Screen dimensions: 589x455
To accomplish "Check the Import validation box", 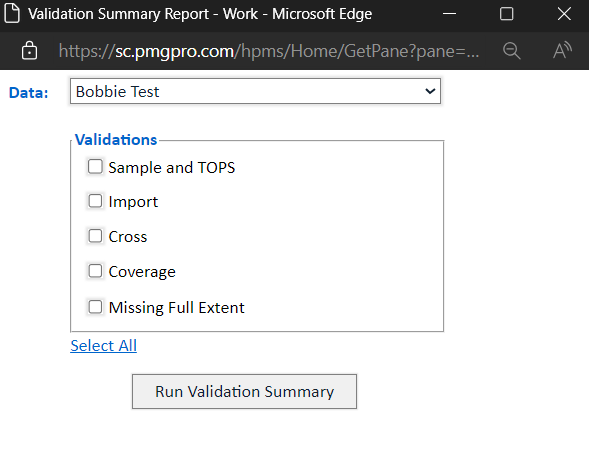I will (95, 201).
